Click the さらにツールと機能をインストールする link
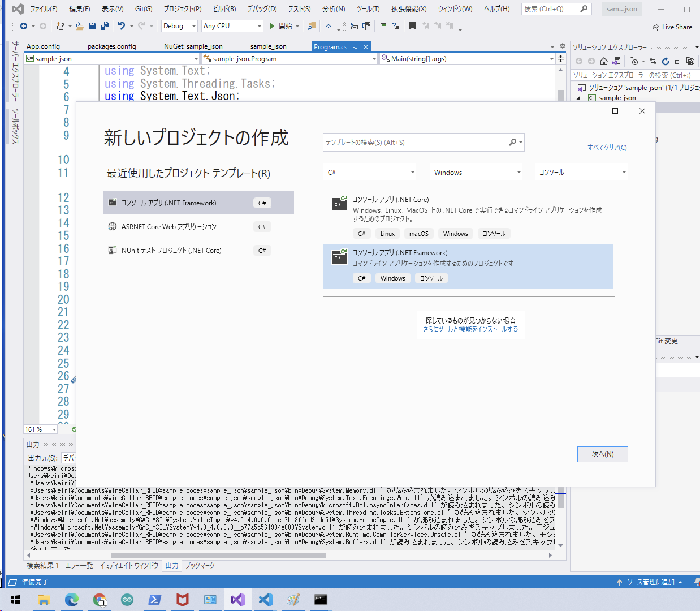The image size is (700, 611). [470, 328]
